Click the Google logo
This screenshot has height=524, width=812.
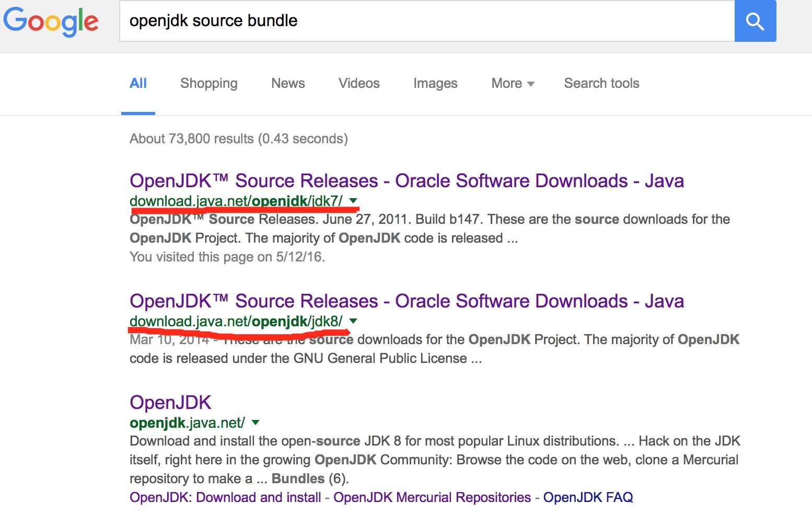pyautogui.click(x=51, y=21)
